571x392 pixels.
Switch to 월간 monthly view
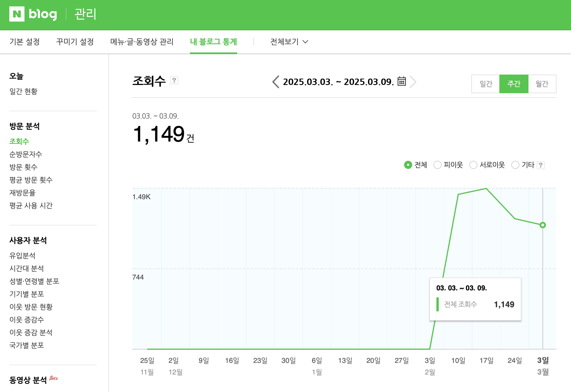[542, 84]
